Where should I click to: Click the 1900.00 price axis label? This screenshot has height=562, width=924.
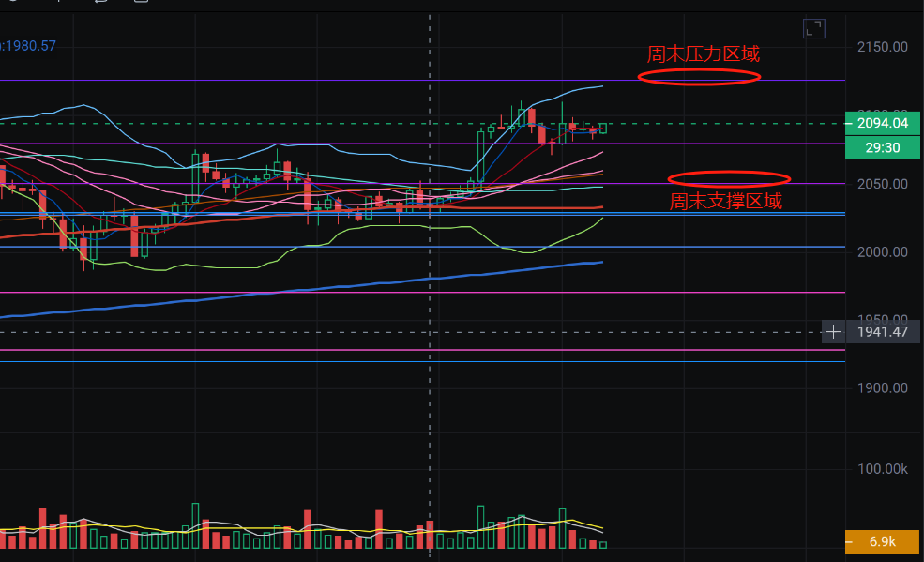[x=882, y=388]
